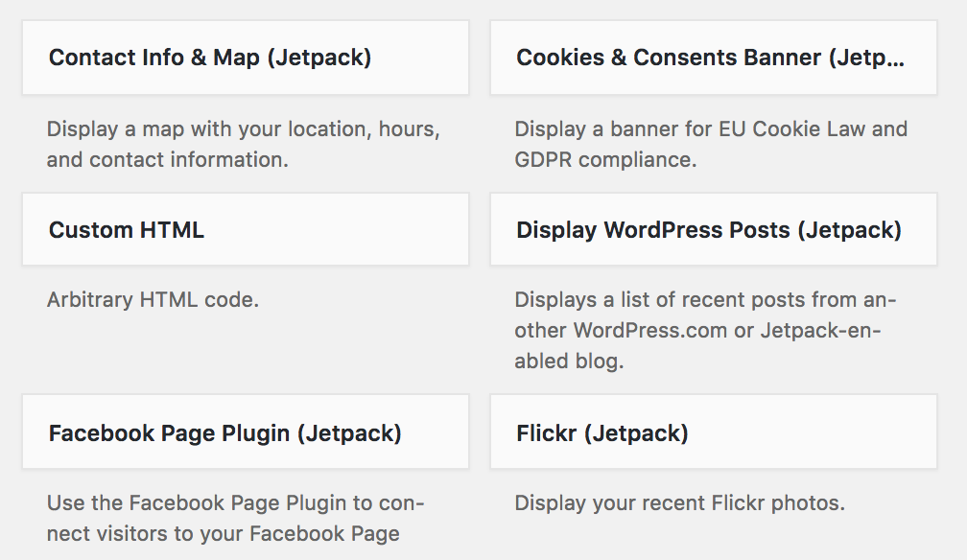Click 'Display your recent Flickr photos.' text

point(679,503)
